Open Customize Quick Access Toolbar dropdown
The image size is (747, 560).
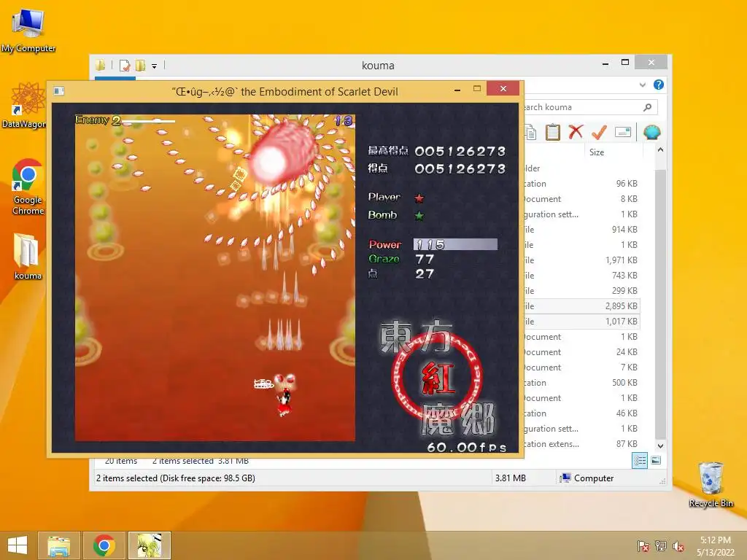(155, 66)
